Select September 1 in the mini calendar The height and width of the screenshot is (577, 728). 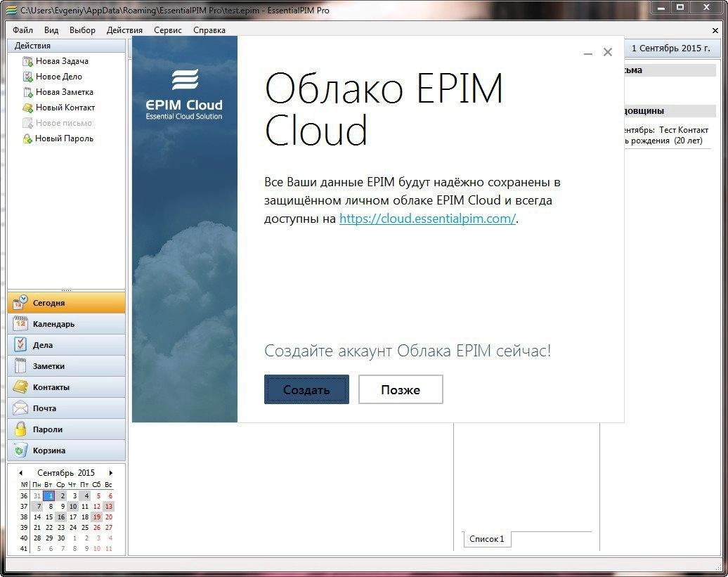click(48, 495)
